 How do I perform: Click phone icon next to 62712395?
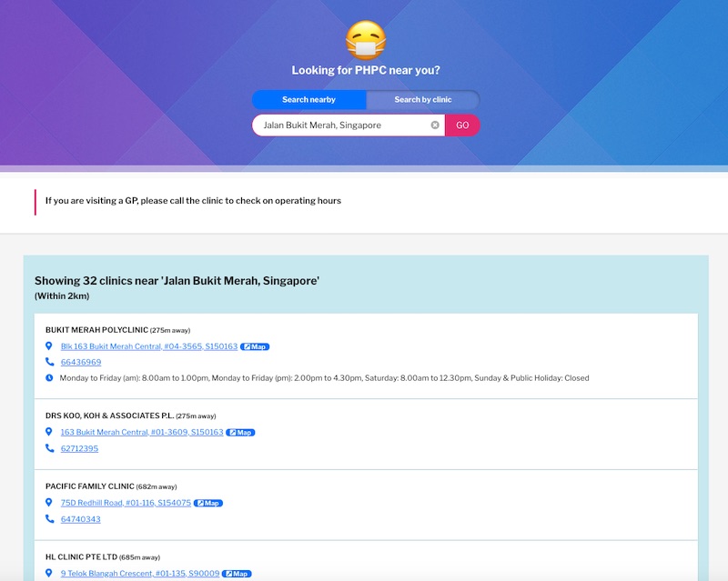pos(50,448)
